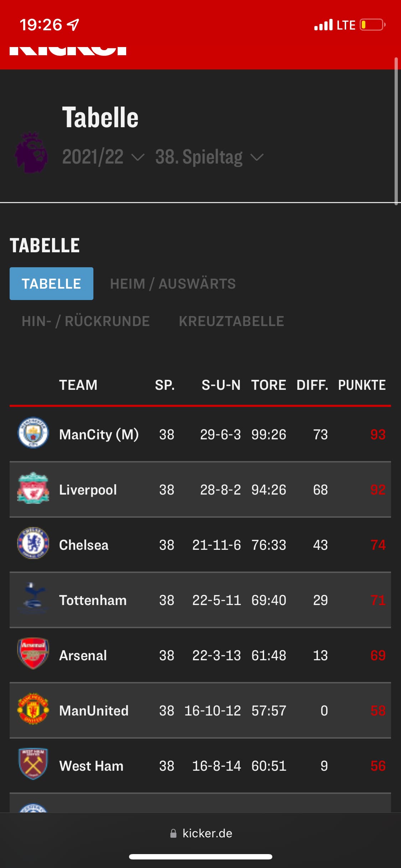Tap the kicker logo in header
This screenshot has height=868, width=401.
pyautogui.click(x=68, y=51)
